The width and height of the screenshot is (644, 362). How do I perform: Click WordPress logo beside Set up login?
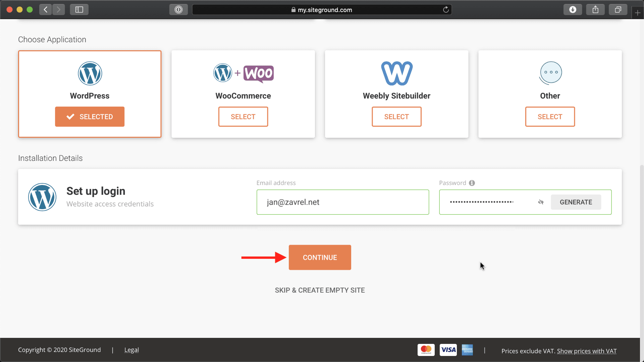point(42,197)
